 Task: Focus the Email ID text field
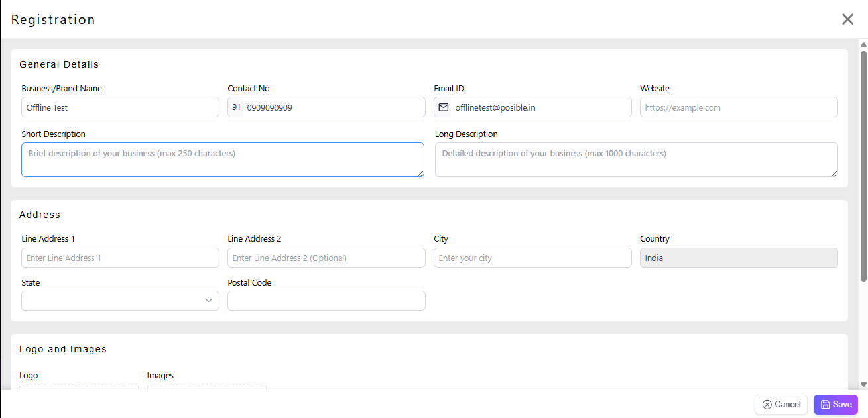pos(540,107)
